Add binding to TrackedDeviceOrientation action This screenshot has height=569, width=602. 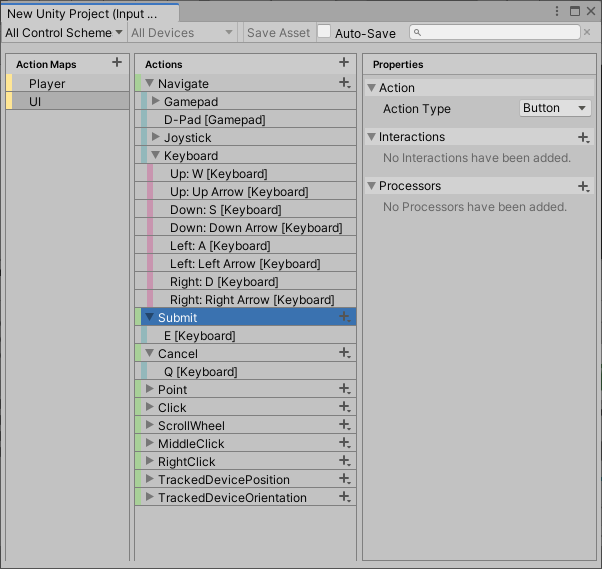(x=344, y=497)
